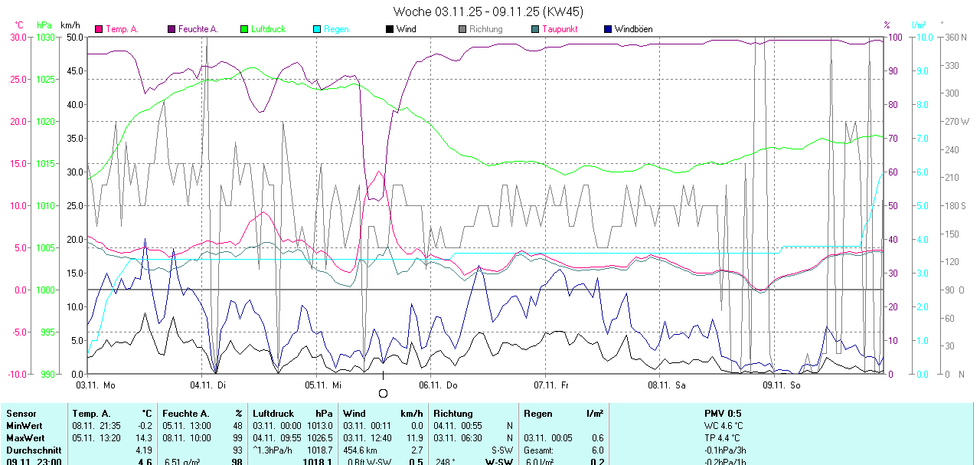The image size is (980, 465).
Task: Select the 09.11. So date label
Action: [781, 385]
